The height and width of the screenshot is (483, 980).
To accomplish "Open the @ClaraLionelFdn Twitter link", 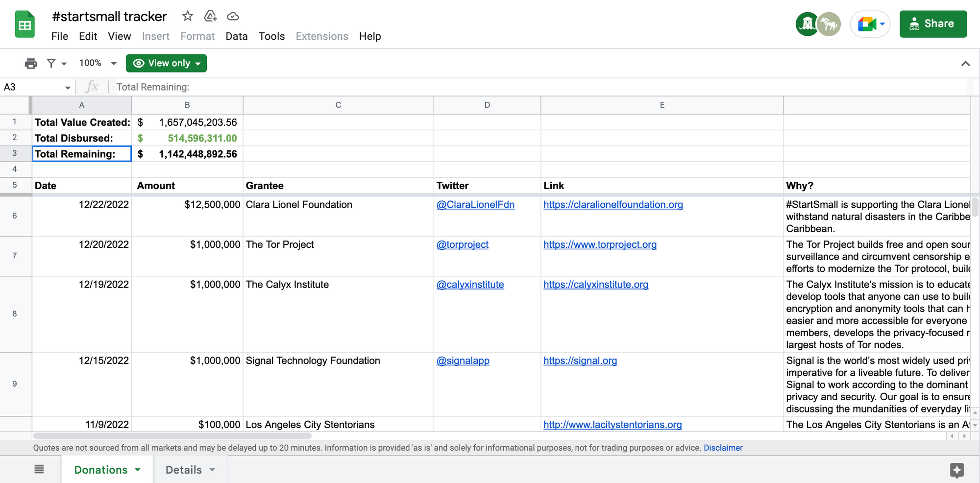I will coord(475,205).
